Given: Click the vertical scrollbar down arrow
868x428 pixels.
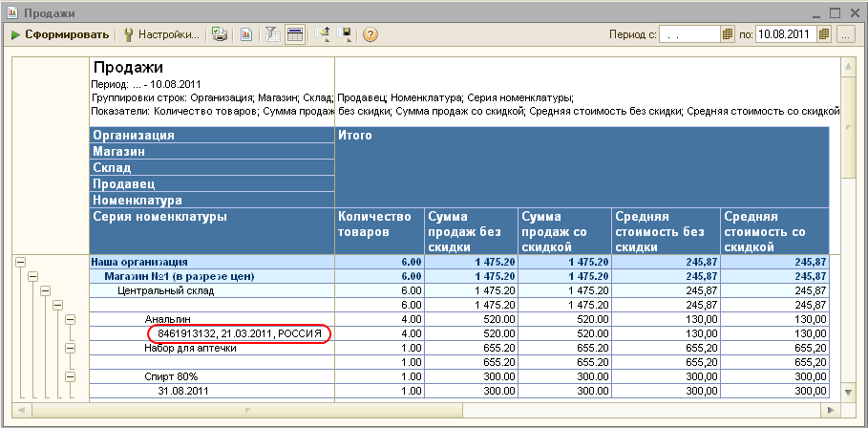Looking at the screenshot, I should click(x=848, y=393).
